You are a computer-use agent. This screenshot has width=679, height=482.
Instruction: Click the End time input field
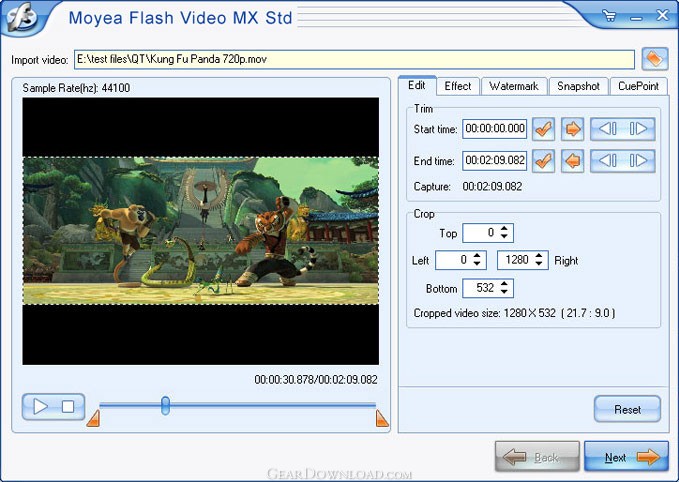pos(495,161)
